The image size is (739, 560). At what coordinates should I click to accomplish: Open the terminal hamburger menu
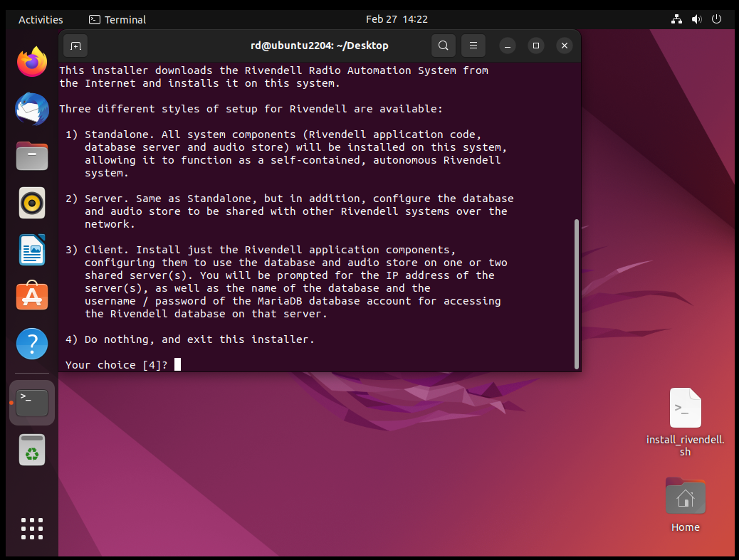coord(473,46)
